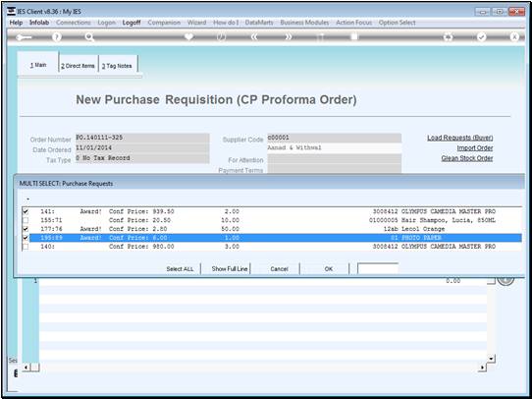Uncheck request 141 Olympus Camedia checkbox
Screen dimensions: 532x399
pyautogui.click(x=26, y=211)
